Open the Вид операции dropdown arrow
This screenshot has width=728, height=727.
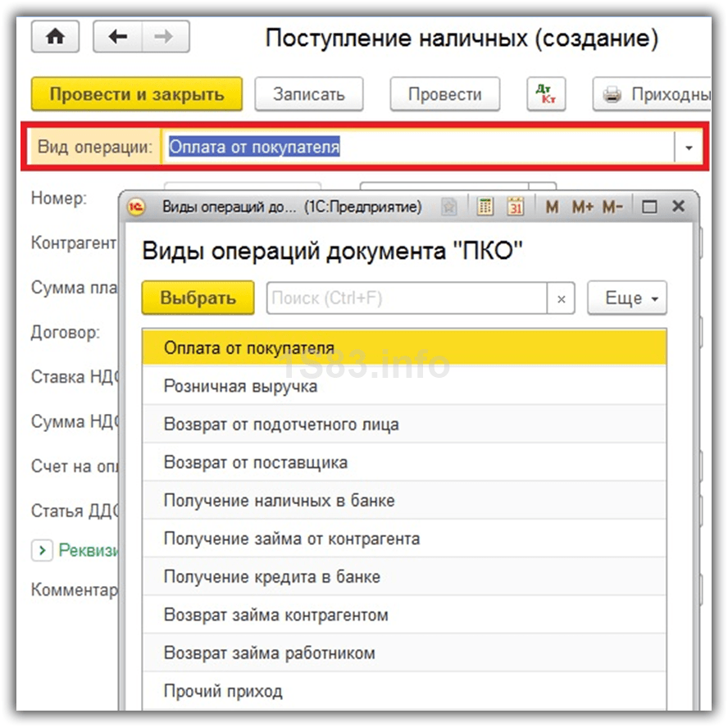pyautogui.click(x=689, y=148)
